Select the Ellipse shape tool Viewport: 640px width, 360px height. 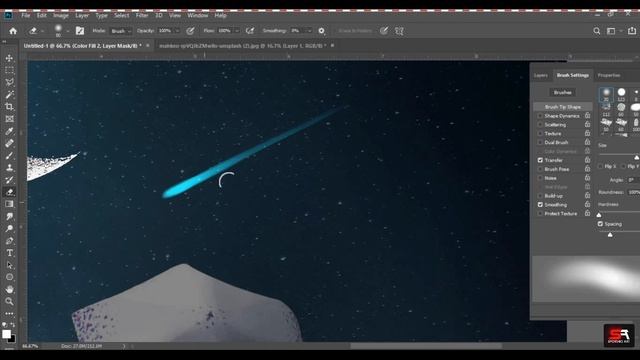tap(9, 277)
